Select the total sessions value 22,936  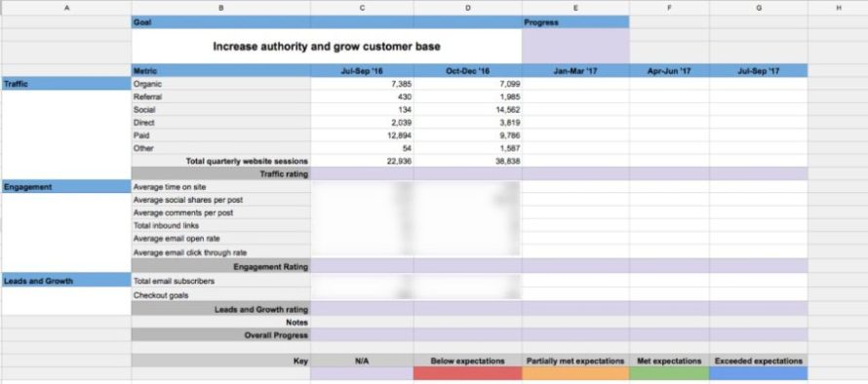[362, 161]
